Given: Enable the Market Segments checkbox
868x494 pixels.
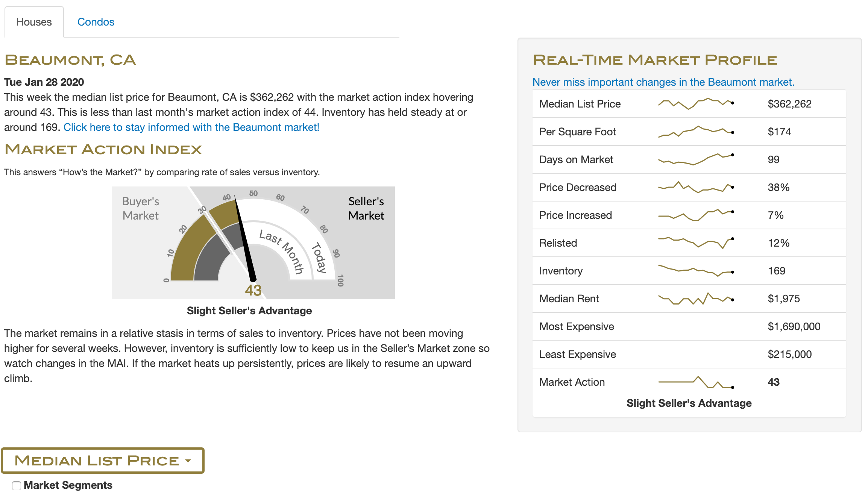Looking at the screenshot, I should pos(16,485).
